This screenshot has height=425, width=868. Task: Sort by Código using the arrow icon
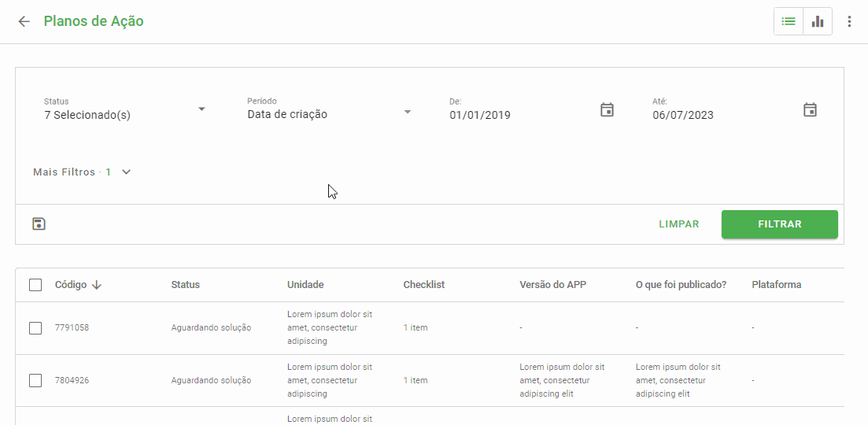(97, 285)
